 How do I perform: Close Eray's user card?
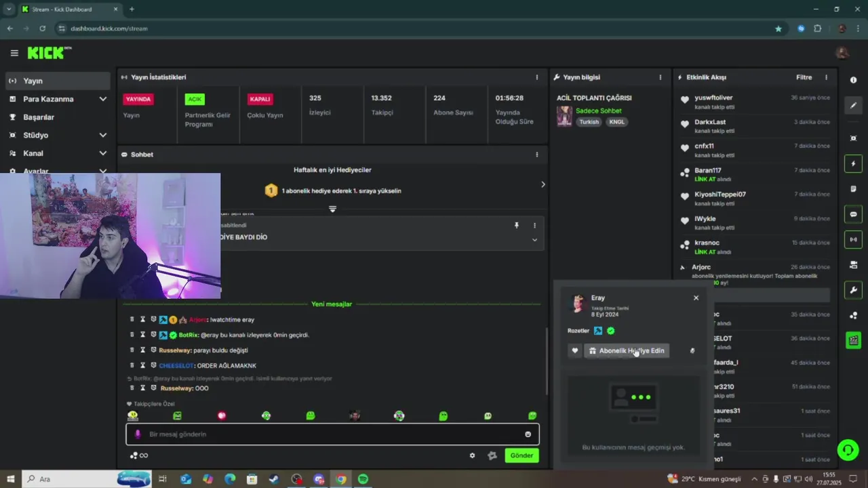(696, 298)
